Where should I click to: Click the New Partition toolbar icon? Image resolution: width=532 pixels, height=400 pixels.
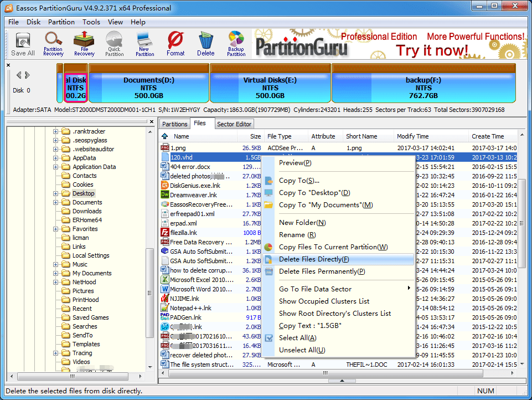tap(144, 43)
